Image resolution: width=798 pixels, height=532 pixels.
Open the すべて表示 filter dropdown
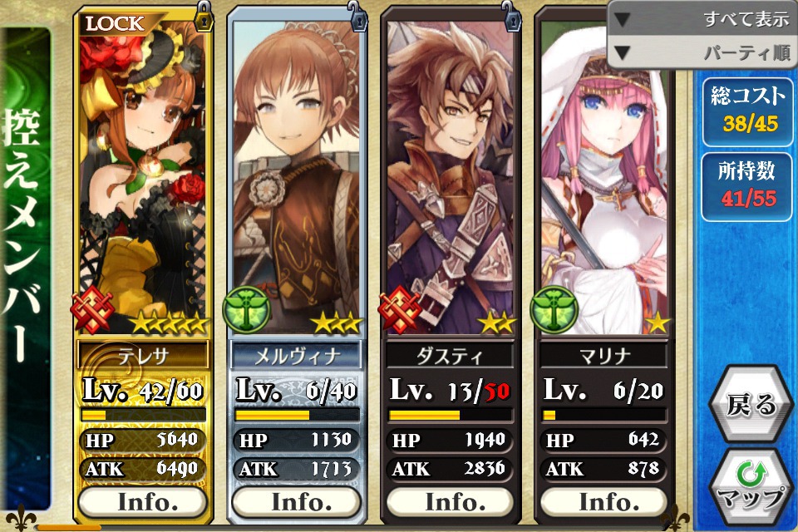coord(703,18)
